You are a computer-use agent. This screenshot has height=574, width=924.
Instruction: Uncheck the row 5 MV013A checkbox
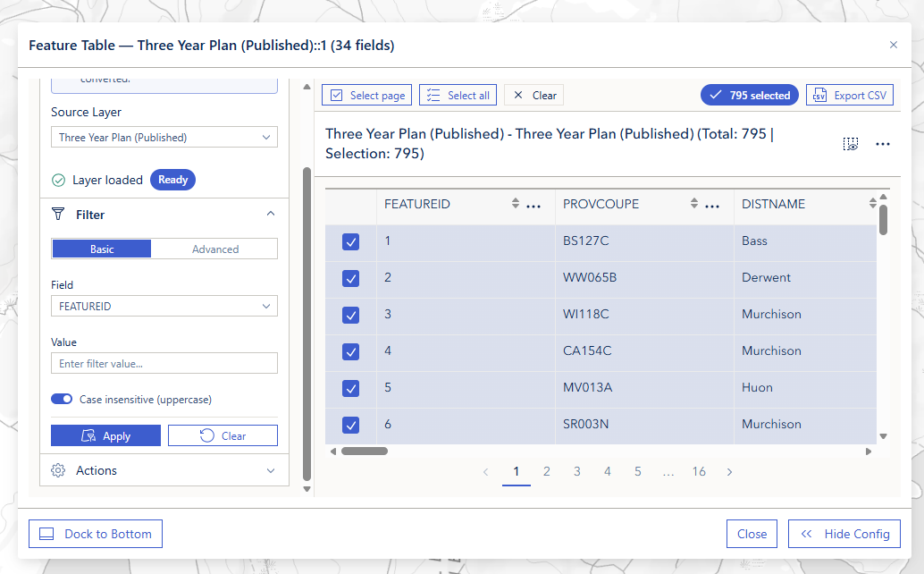[350, 388]
